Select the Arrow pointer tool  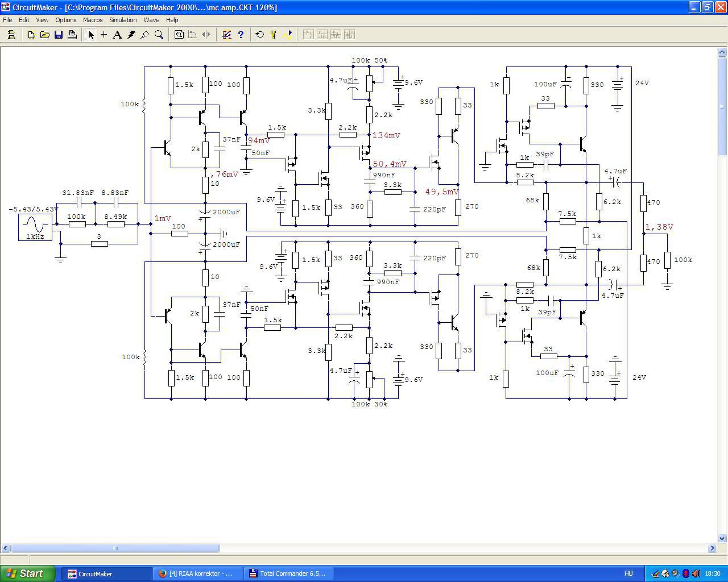point(90,35)
